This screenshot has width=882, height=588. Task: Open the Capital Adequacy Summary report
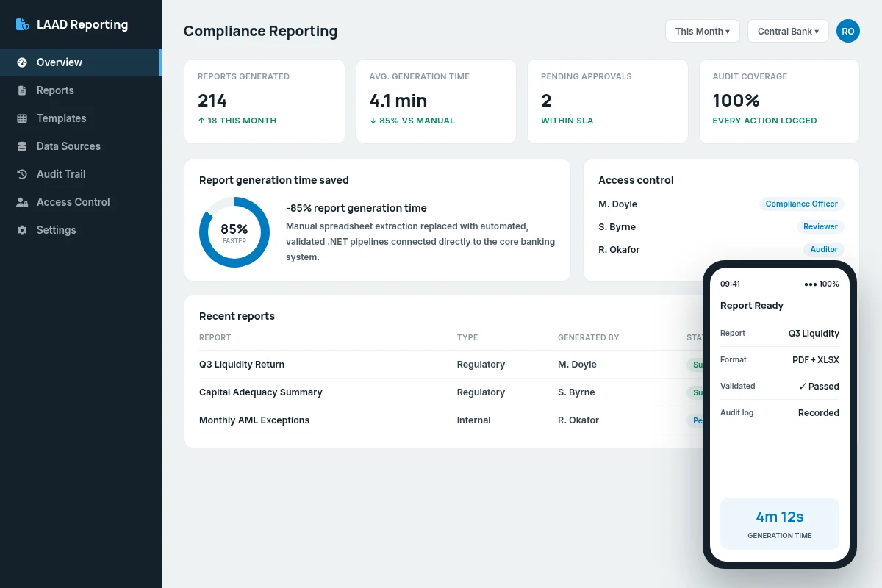261,392
